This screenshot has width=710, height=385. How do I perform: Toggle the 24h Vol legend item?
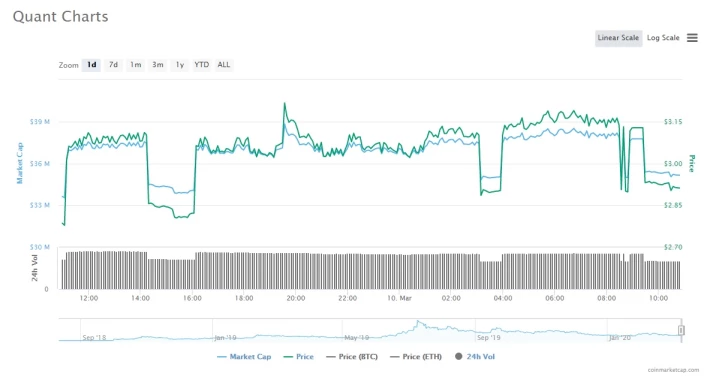tap(475, 357)
